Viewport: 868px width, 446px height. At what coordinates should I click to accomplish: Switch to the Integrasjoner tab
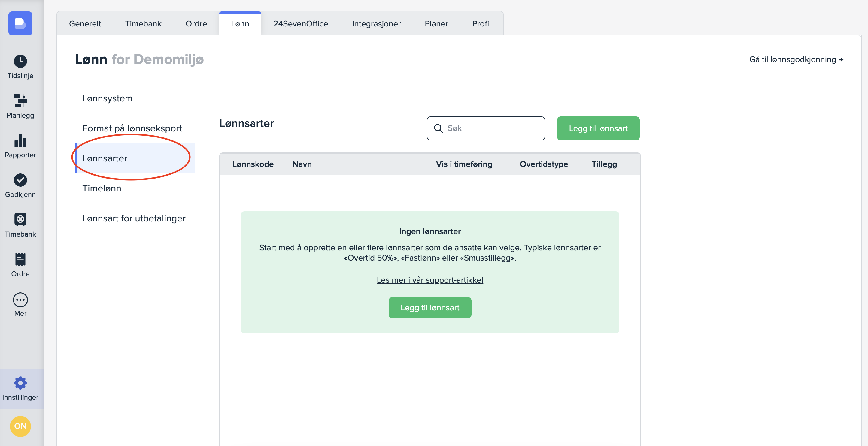(376, 24)
